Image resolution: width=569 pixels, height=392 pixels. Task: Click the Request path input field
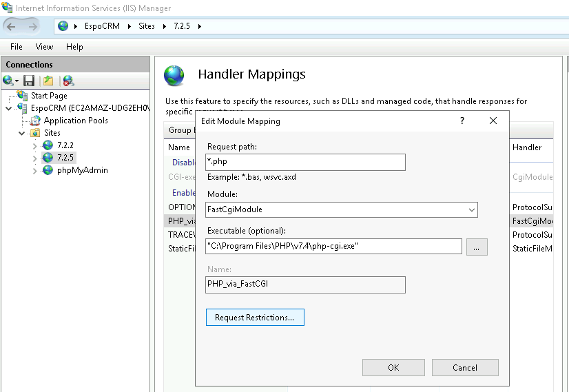point(305,162)
